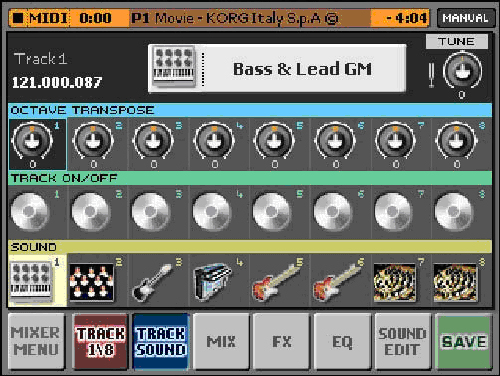The width and height of the screenshot is (500, 376).
Task: Switch to the FX tab
Action: click(x=282, y=341)
